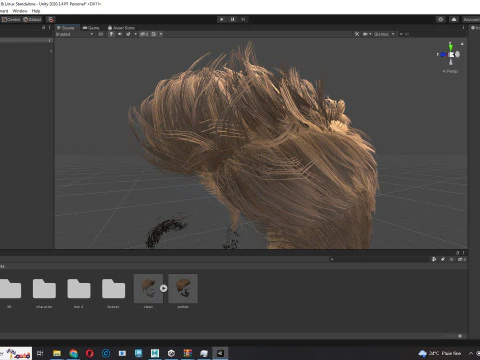Open weather widget on taskbar
Viewport: 480px width, 360px height.
(x=440, y=353)
